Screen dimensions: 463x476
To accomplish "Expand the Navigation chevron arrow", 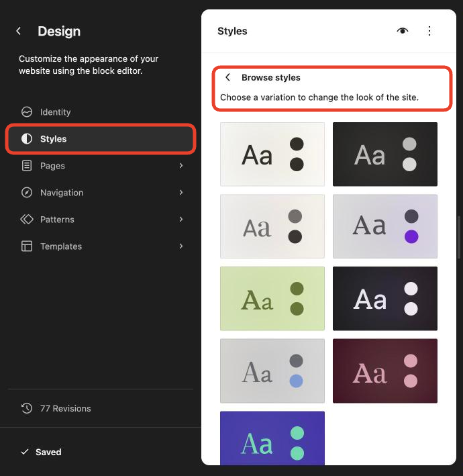I will (x=181, y=193).
